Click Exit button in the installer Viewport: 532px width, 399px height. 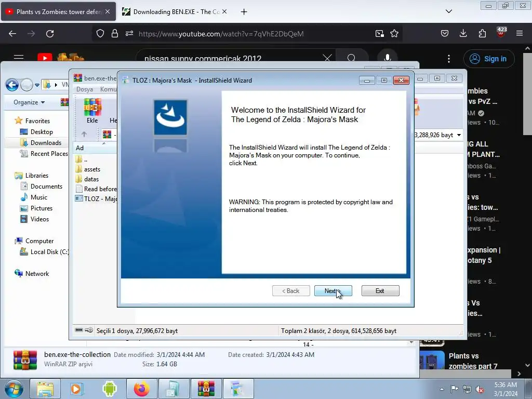[x=380, y=291]
